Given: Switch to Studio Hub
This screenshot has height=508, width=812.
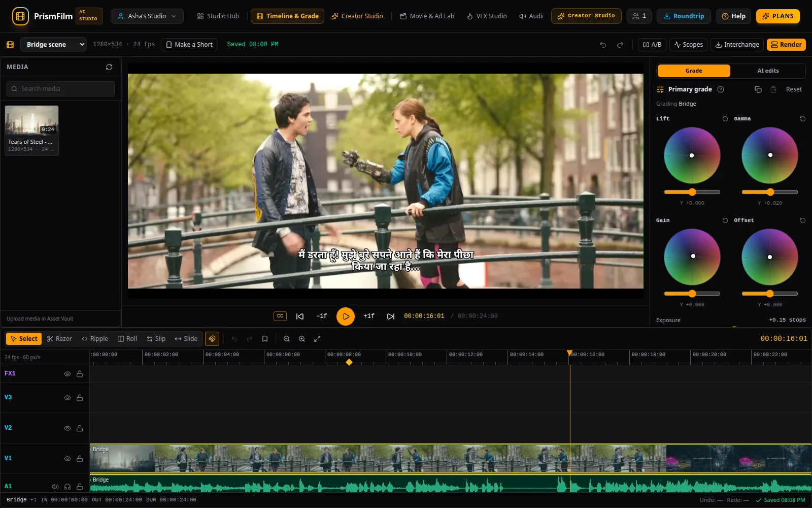Looking at the screenshot, I should click(x=218, y=16).
